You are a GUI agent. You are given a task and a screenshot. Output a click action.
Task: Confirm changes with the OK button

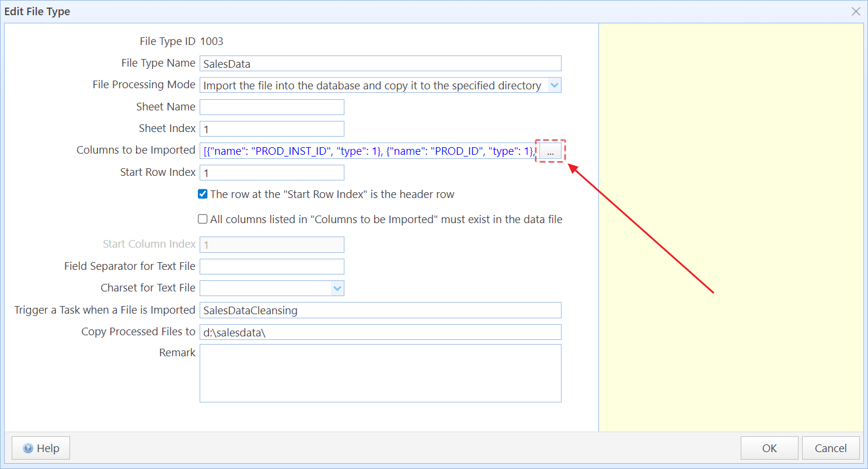click(x=769, y=448)
